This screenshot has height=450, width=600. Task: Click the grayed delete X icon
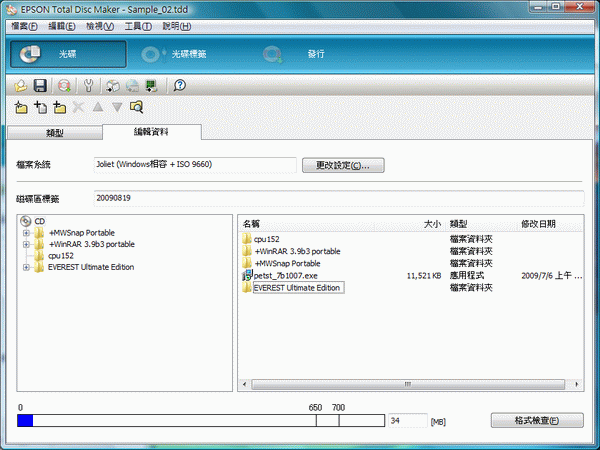pyautogui.click(x=78, y=107)
